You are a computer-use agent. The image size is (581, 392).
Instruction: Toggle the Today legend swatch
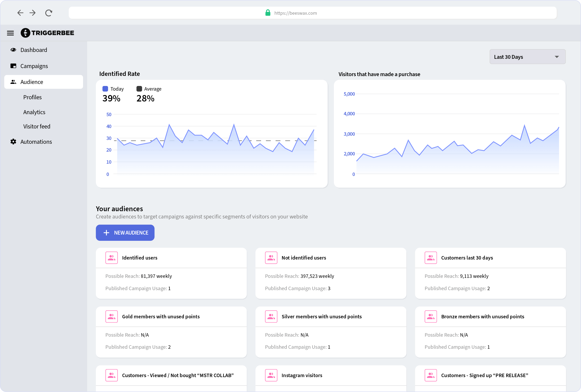pos(105,89)
